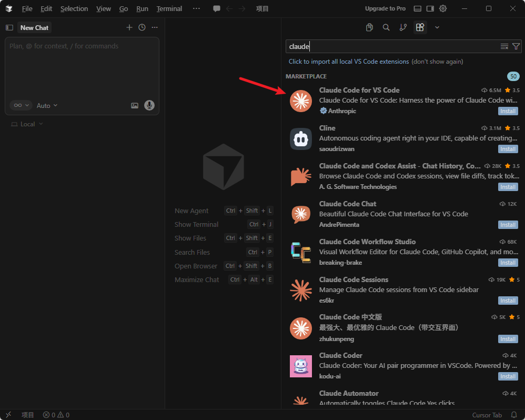
Task: Open the Run menu
Action: click(142, 9)
